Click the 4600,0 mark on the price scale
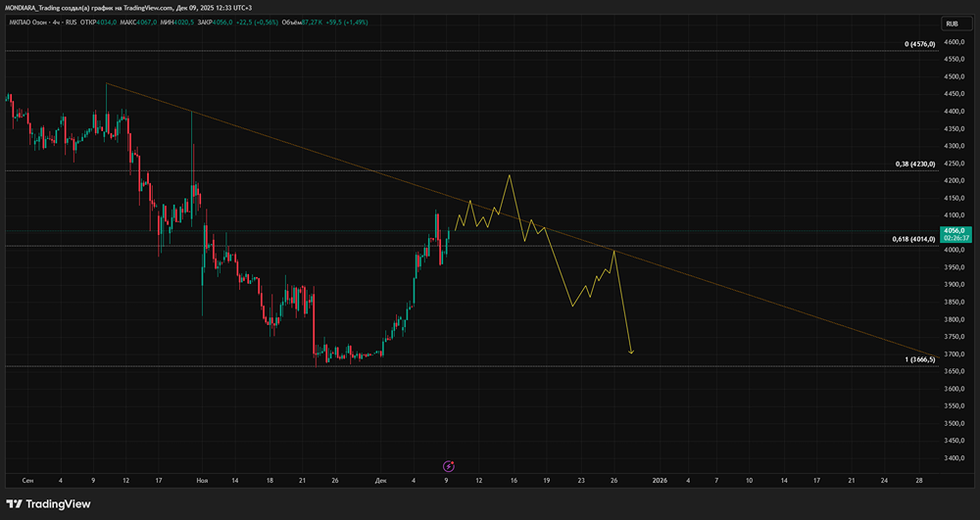This screenshot has height=520, width=980. 955,42
